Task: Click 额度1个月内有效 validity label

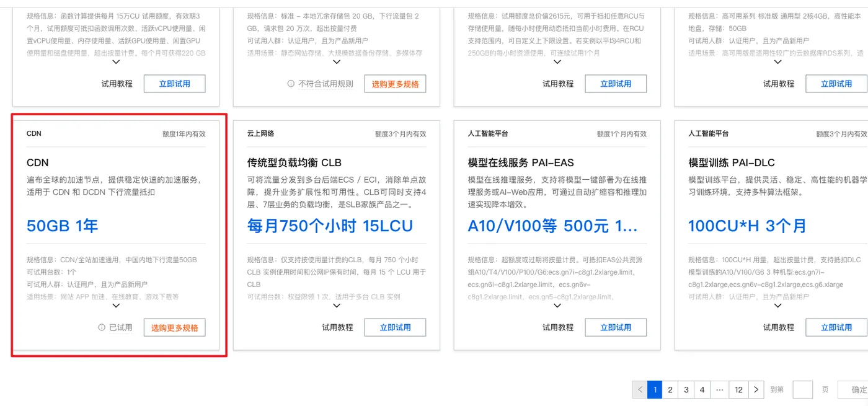Action: point(622,134)
